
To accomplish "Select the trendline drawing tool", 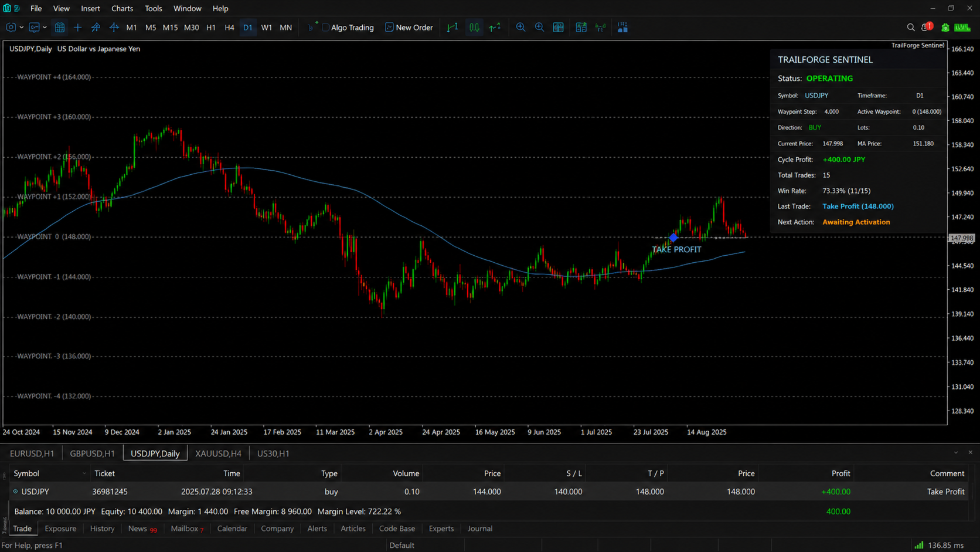I will coord(96,28).
